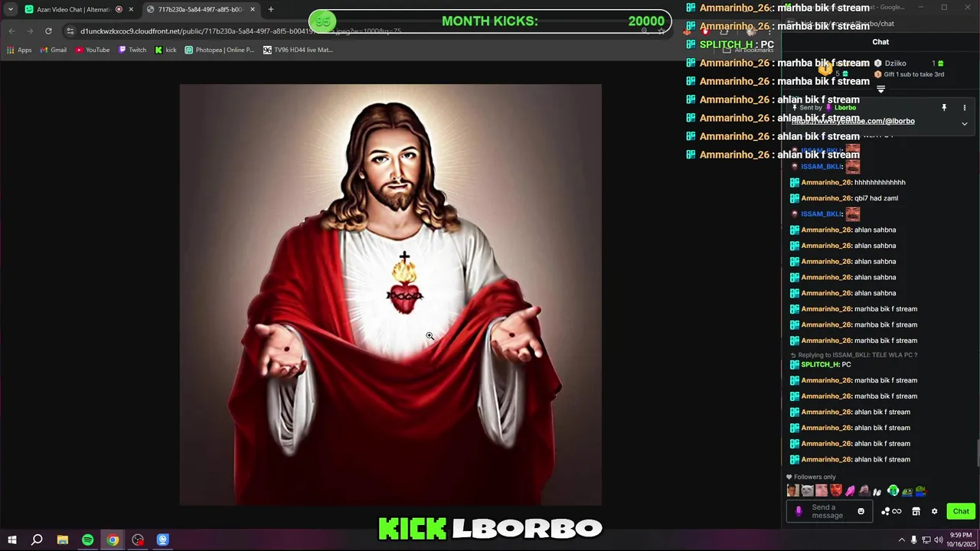Expand the gift leaderboard arrow
Image resolution: width=980 pixels, height=551 pixels.
click(x=880, y=90)
